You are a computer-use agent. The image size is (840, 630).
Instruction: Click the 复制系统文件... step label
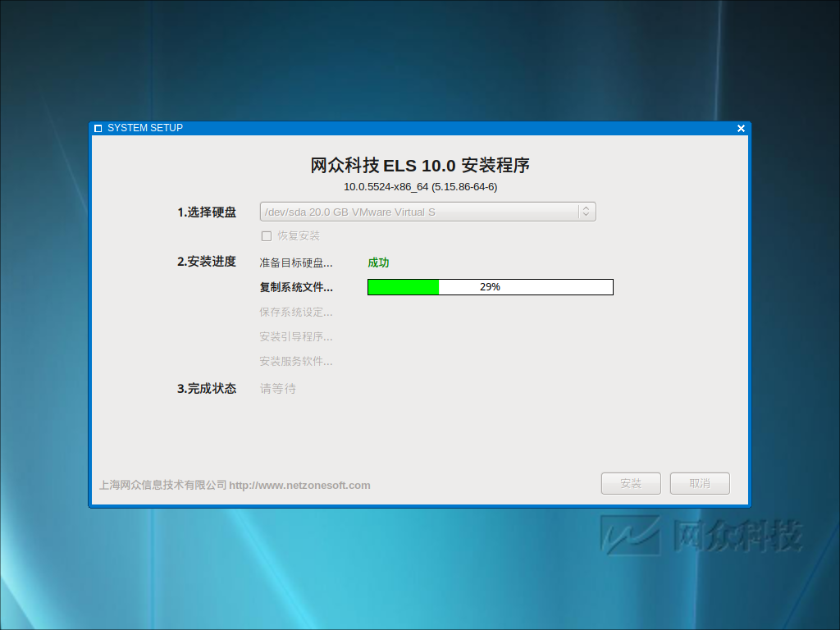[296, 287]
